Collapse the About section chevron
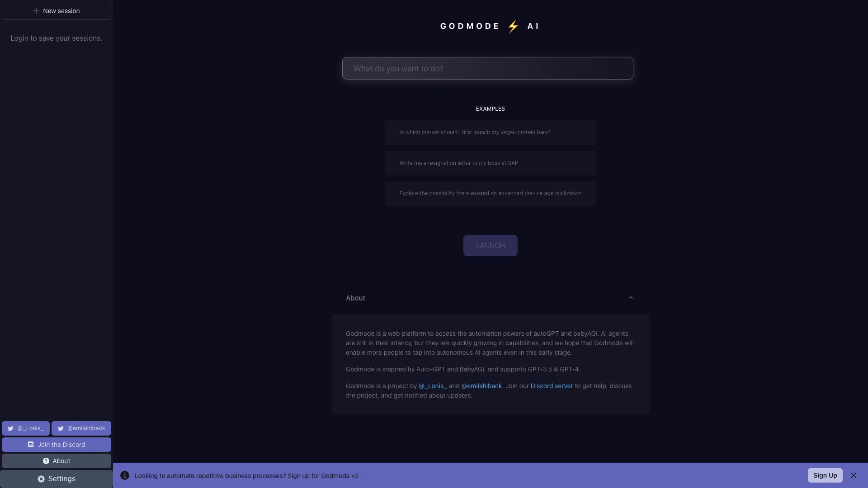This screenshot has width=868, height=488. pos(631,297)
